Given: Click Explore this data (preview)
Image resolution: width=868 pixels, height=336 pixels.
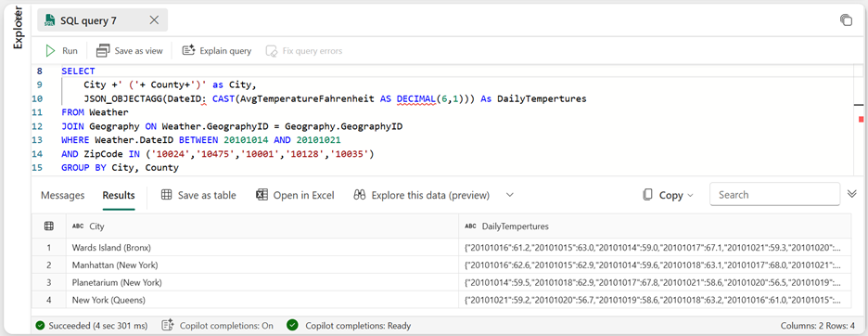Looking at the screenshot, I should [422, 195].
